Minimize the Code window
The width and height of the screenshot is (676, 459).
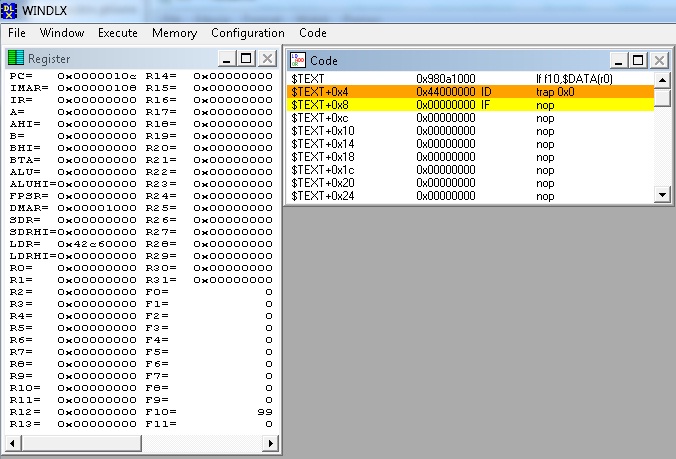pos(620,60)
